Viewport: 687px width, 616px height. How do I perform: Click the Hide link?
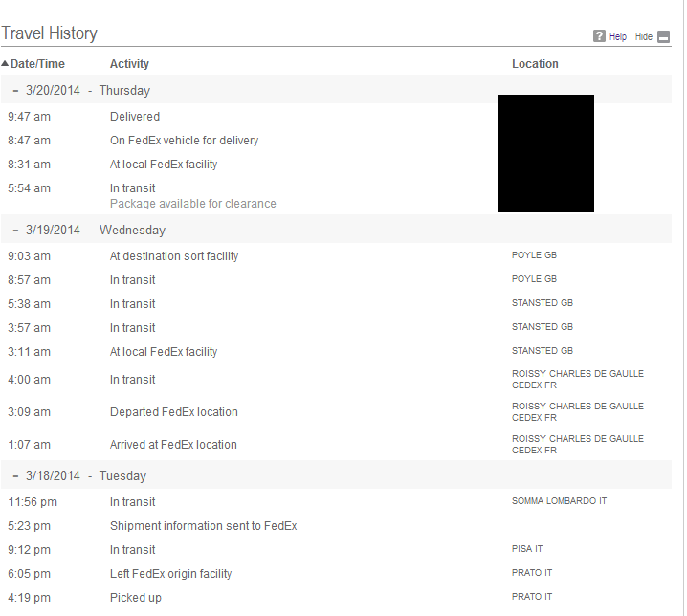(644, 36)
